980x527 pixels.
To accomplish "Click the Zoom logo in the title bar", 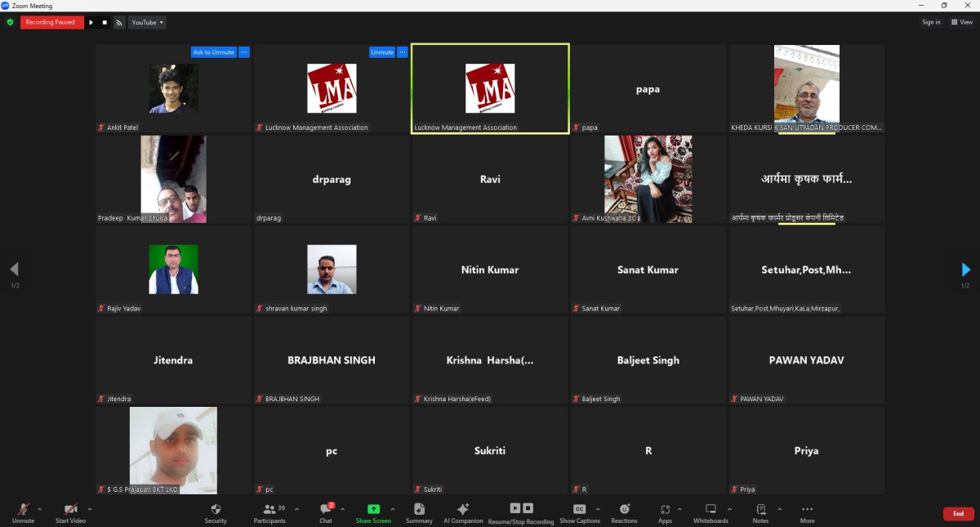I will click(x=5, y=5).
